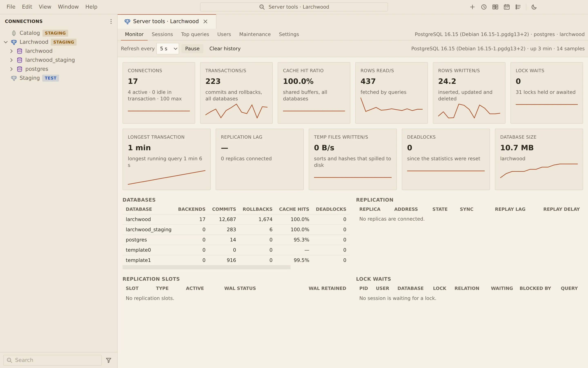Click the Server tools · Larchwood address bar
This screenshot has width=588, height=368.
[x=294, y=7]
